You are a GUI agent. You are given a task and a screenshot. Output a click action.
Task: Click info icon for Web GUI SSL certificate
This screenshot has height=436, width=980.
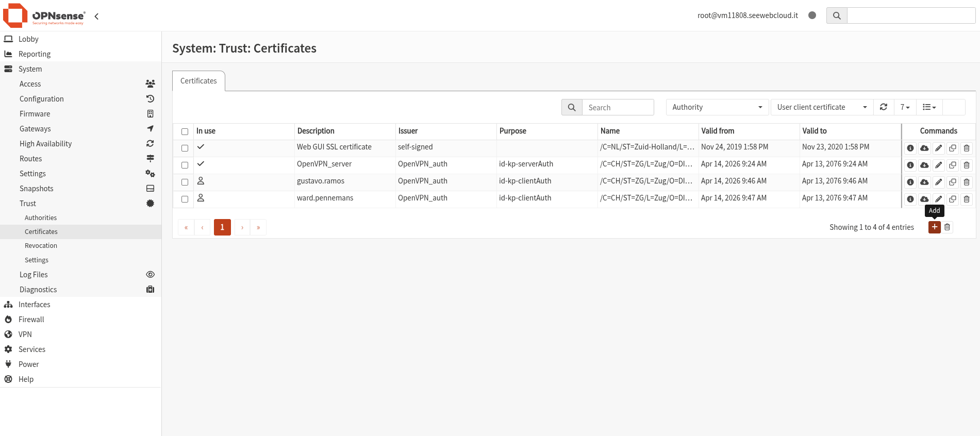click(910, 148)
